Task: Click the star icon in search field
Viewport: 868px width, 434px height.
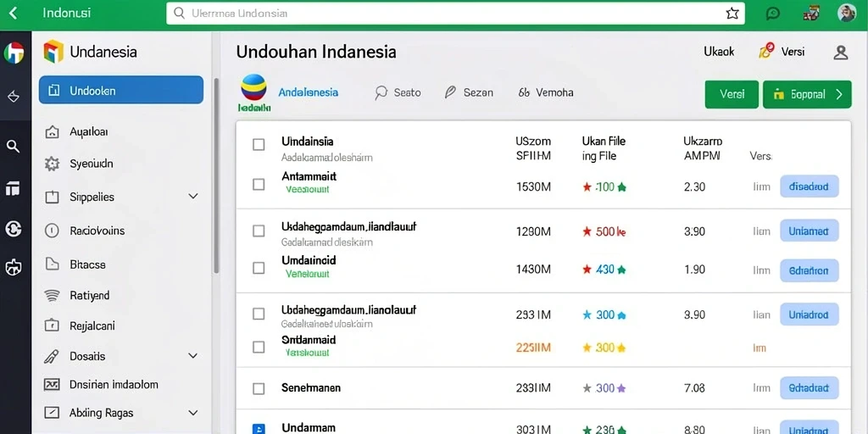Action: pos(732,14)
